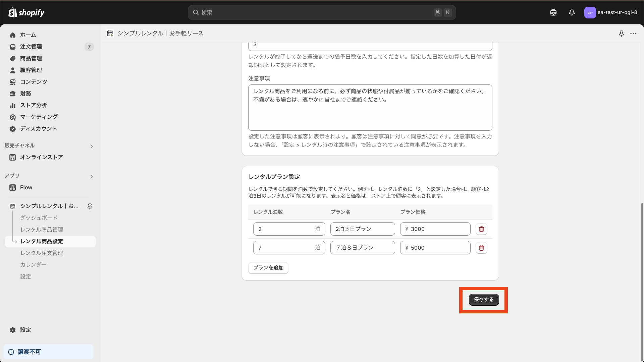Delete the 7泊8日プラン row

tap(481, 248)
